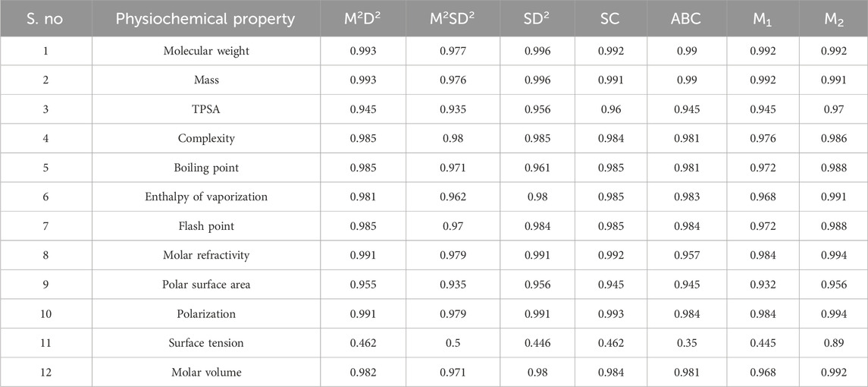Select the "Surface tension" row label
Viewport: 868px width, 387px height.
click(x=205, y=343)
